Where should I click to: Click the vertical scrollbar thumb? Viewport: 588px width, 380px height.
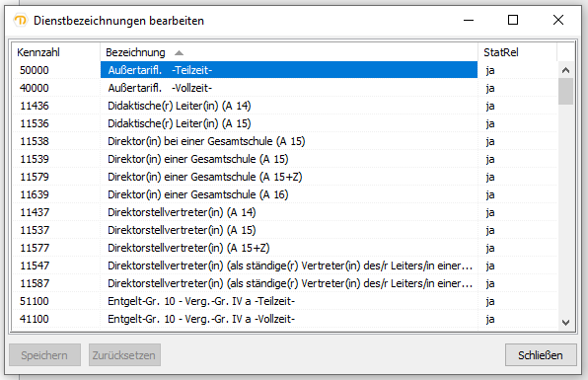pos(566,91)
